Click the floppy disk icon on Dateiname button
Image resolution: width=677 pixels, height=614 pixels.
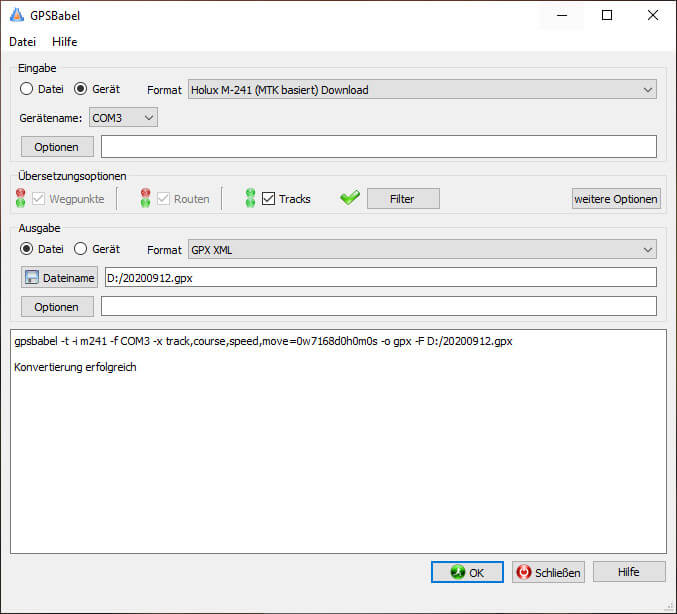coord(32,278)
